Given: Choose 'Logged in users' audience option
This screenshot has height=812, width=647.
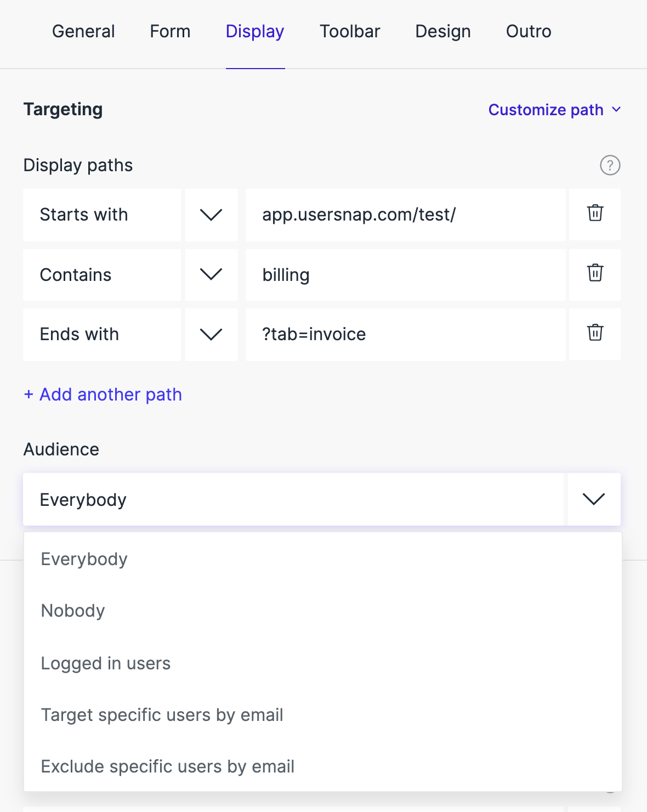Looking at the screenshot, I should click(x=105, y=663).
